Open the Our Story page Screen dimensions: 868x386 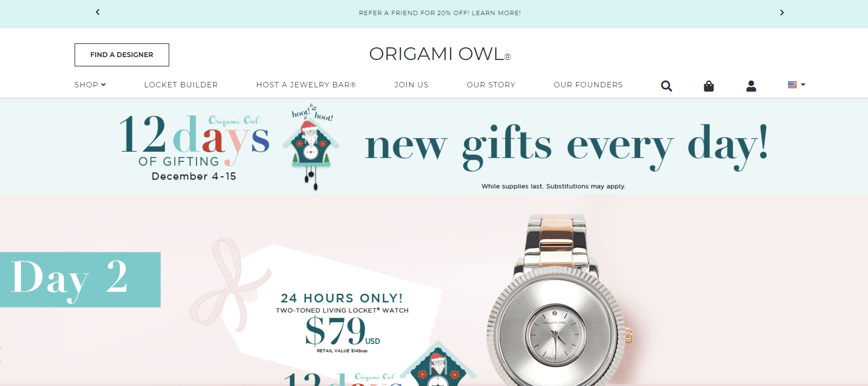pyautogui.click(x=491, y=85)
